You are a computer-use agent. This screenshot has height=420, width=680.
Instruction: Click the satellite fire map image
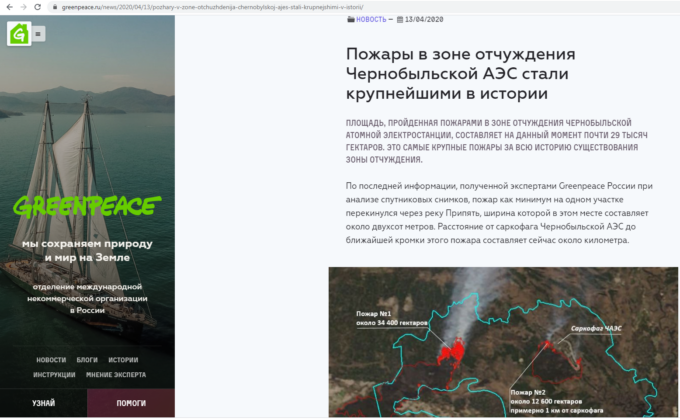pyautogui.click(x=503, y=342)
